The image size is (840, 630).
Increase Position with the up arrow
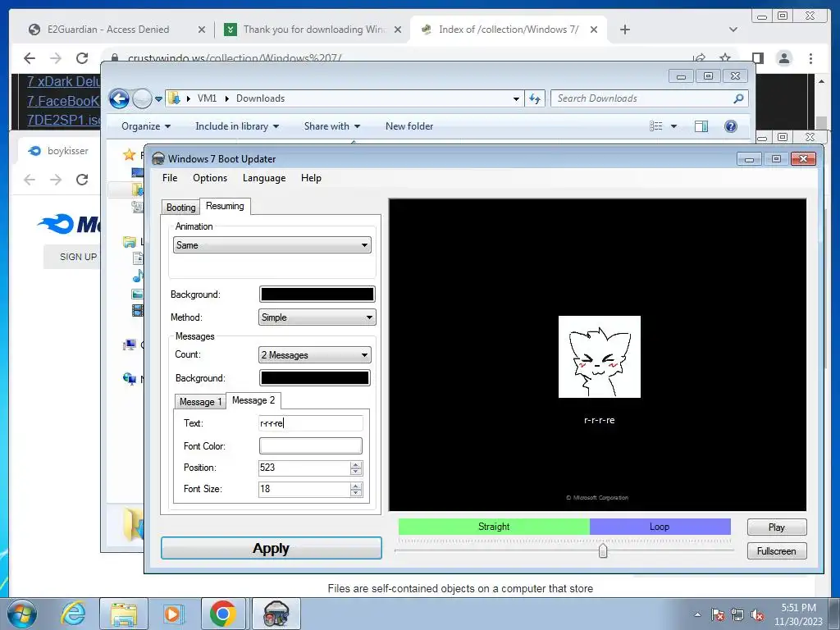pos(356,464)
